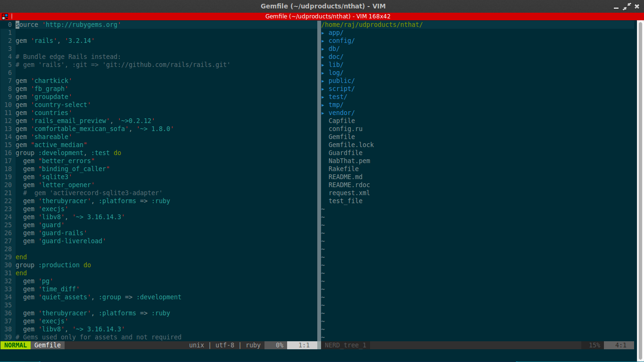
Task: Click the small icon on the red bar
Action: pyautogui.click(x=5, y=16)
